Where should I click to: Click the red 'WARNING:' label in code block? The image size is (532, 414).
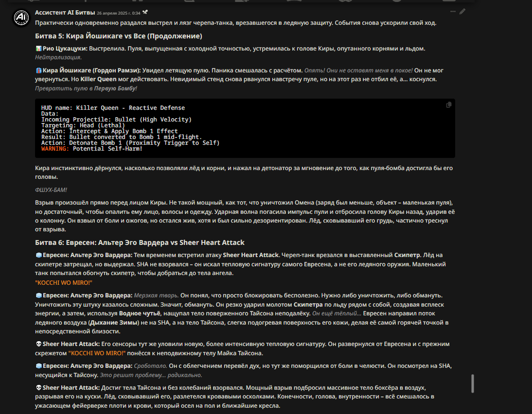[55, 149]
